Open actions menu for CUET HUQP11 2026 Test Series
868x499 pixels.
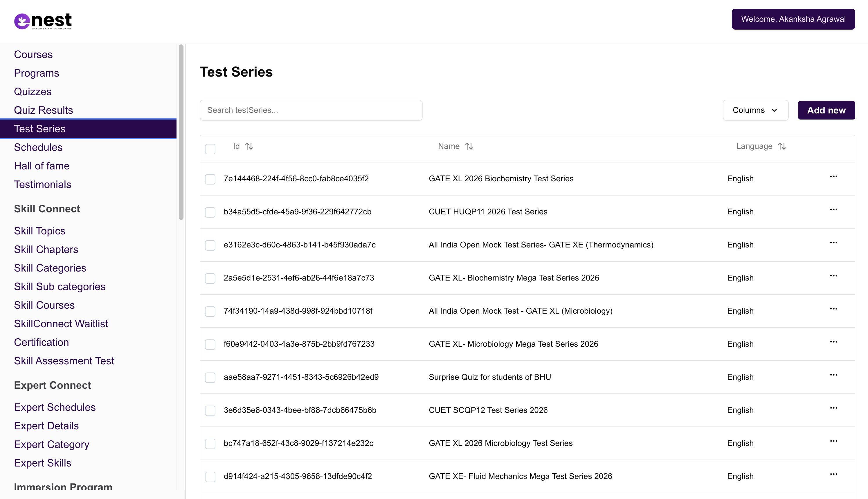(834, 210)
